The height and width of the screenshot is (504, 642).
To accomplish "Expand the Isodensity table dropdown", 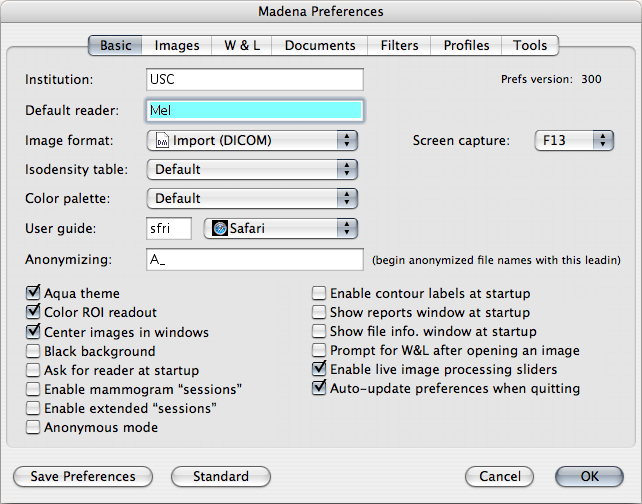I will 252,170.
